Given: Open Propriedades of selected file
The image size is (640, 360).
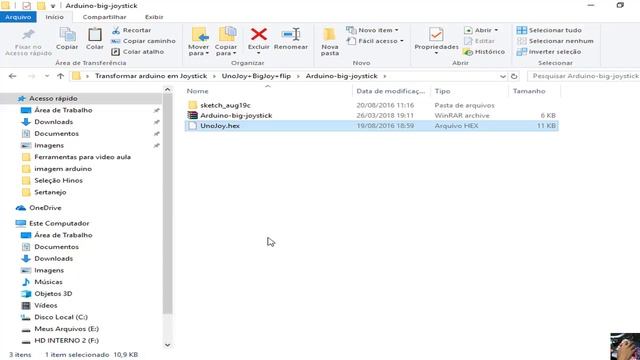Looking at the screenshot, I should click(x=436, y=41).
